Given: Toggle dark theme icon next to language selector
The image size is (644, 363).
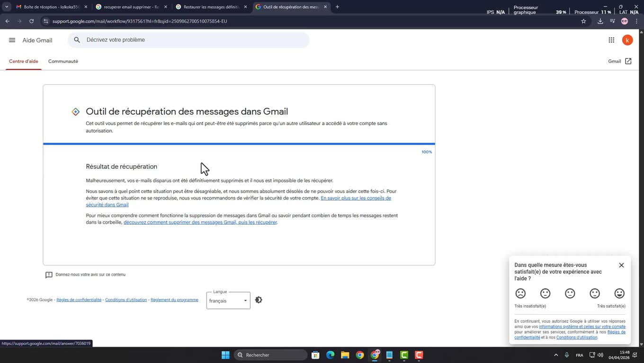Looking at the screenshot, I should (259, 300).
